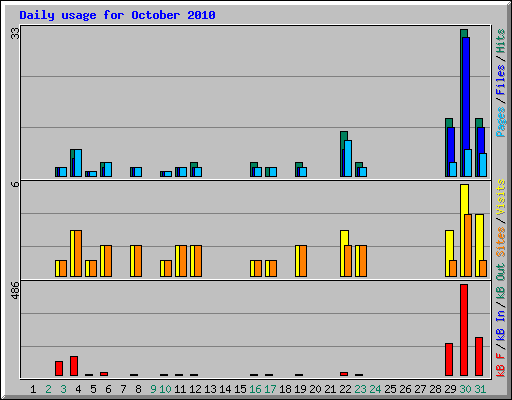The width and height of the screenshot is (512, 400).
Task: Click the "Pages" legend label
Action: click(501, 122)
